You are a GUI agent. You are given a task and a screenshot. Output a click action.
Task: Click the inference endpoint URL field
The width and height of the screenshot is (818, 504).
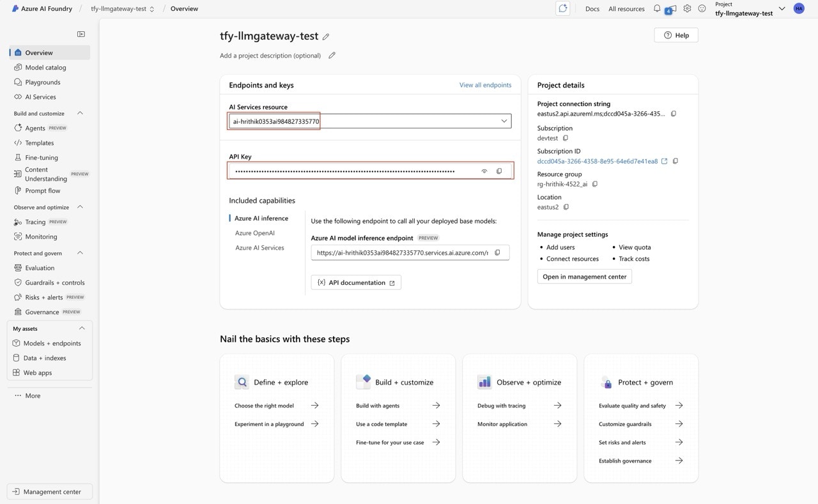point(410,253)
